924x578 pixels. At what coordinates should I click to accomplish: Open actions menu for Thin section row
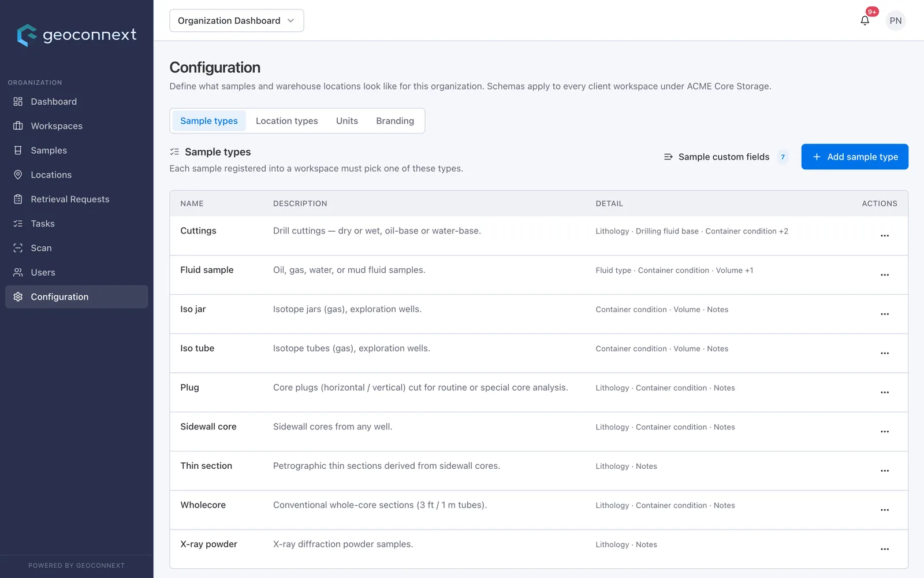click(884, 471)
